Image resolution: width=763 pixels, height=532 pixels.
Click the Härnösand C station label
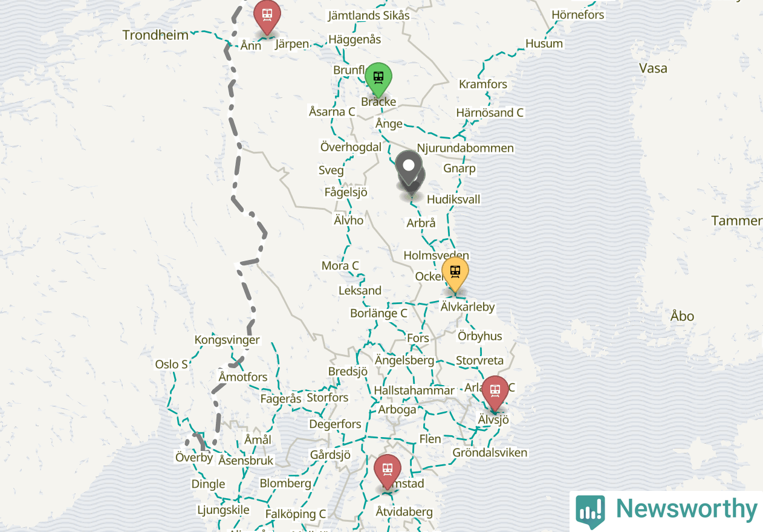[490, 112]
